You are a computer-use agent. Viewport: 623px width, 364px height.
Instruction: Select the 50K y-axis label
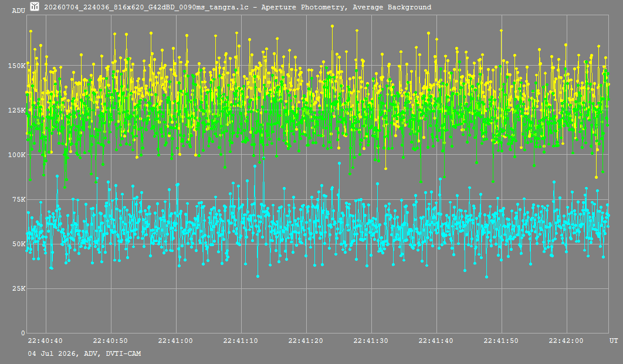tap(19, 244)
